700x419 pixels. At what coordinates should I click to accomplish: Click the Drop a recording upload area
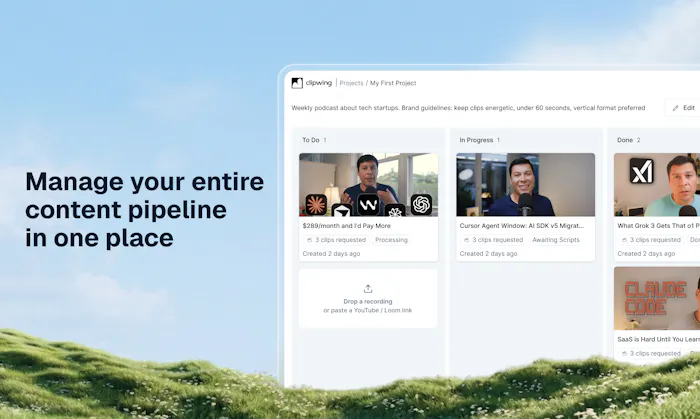coord(368,299)
